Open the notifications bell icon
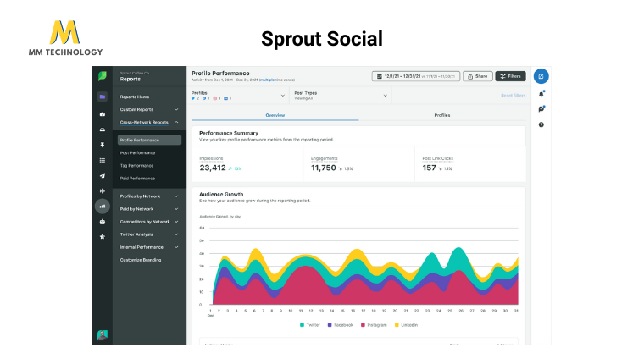Viewport: 644px width, 364px height. tap(541, 94)
